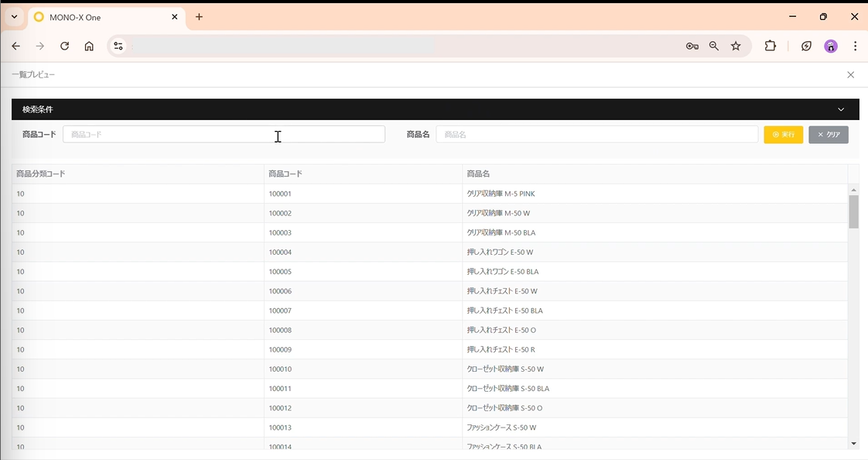This screenshot has height=460, width=868.
Task: Open the Chrome three-dot menu
Action: click(x=856, y=46)
